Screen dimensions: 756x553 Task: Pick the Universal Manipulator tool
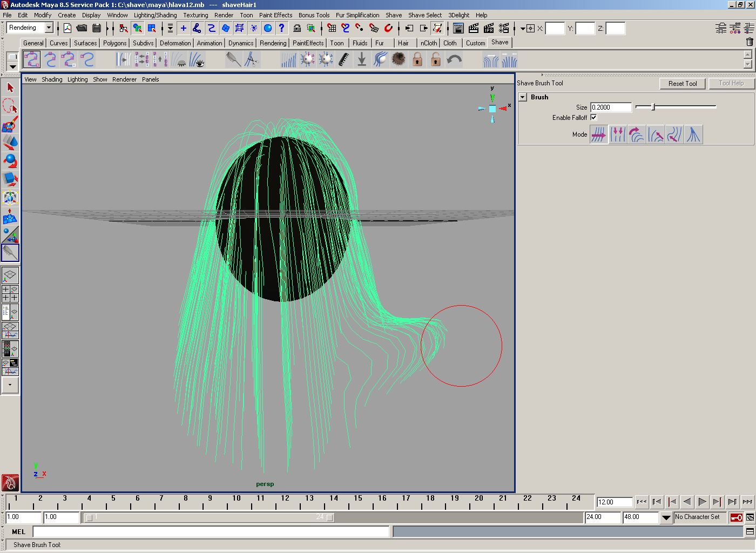click(x=10, y=198)
